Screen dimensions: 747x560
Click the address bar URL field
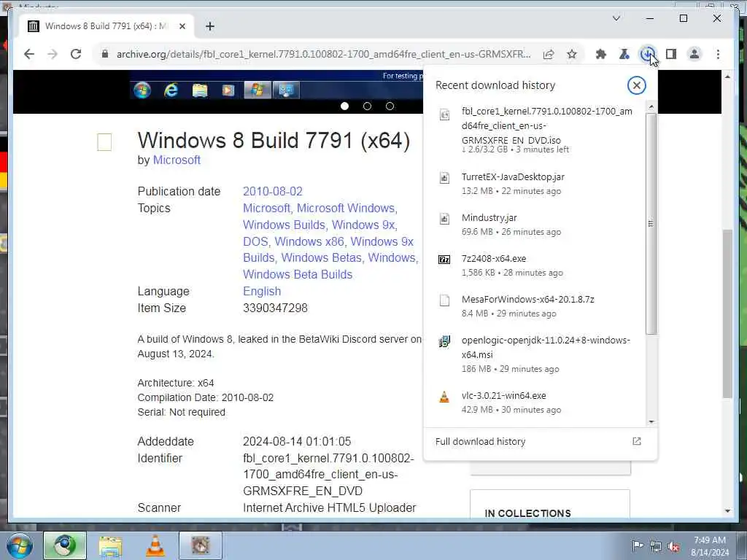click(323, 54)
